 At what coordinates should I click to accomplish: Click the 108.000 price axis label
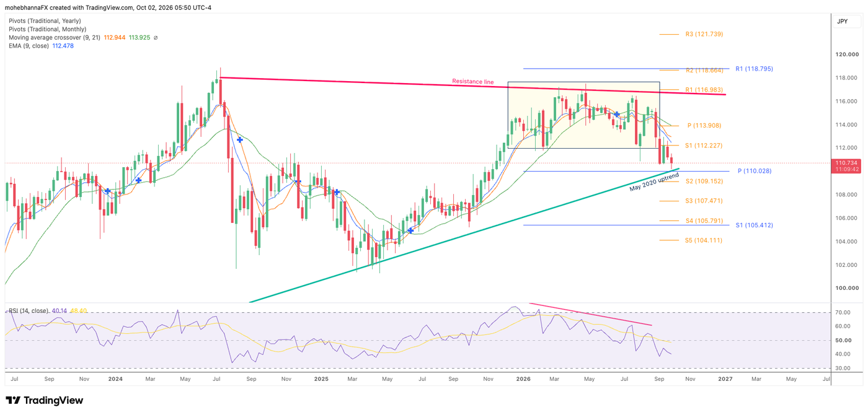(847, 194)
